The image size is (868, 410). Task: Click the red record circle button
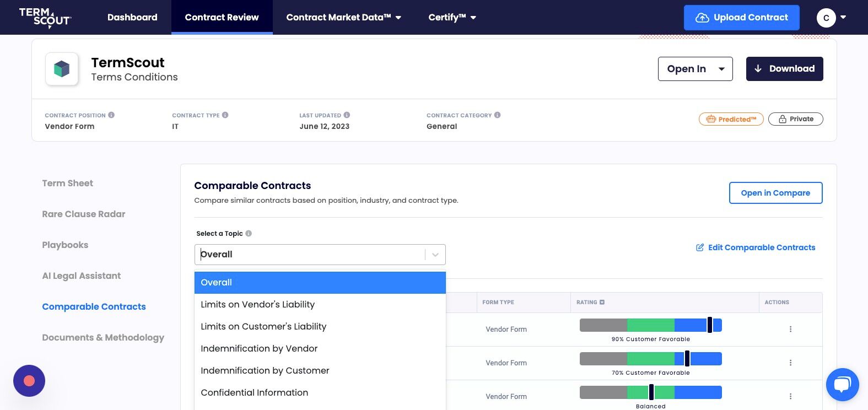click(x=29, y=381)
